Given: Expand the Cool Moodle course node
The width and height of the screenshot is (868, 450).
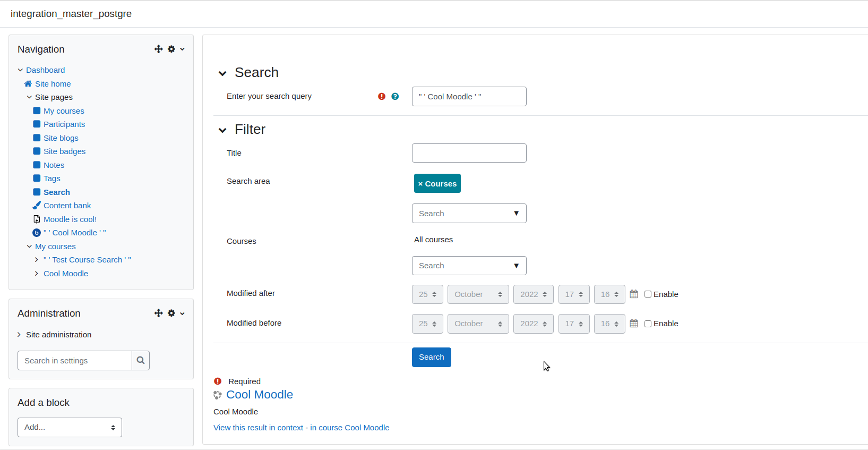Looking at the screenshot, I should click(36, 273).
